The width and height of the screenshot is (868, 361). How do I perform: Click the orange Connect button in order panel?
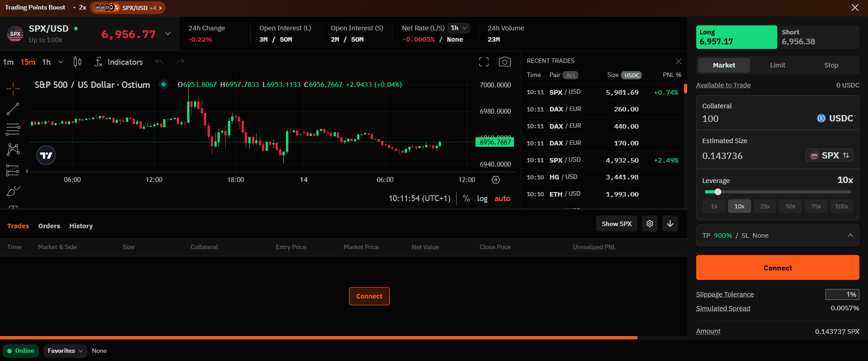tap(777, 268)
